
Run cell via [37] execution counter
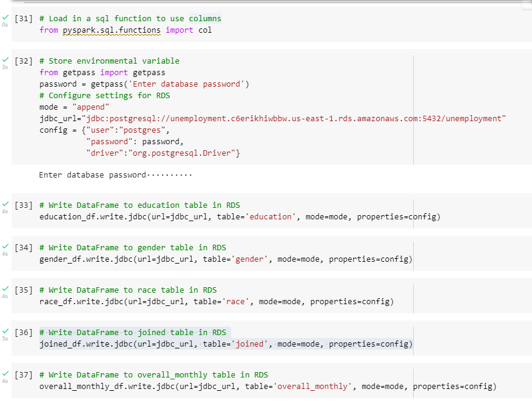pyautogui.click(x=24, y=375)
